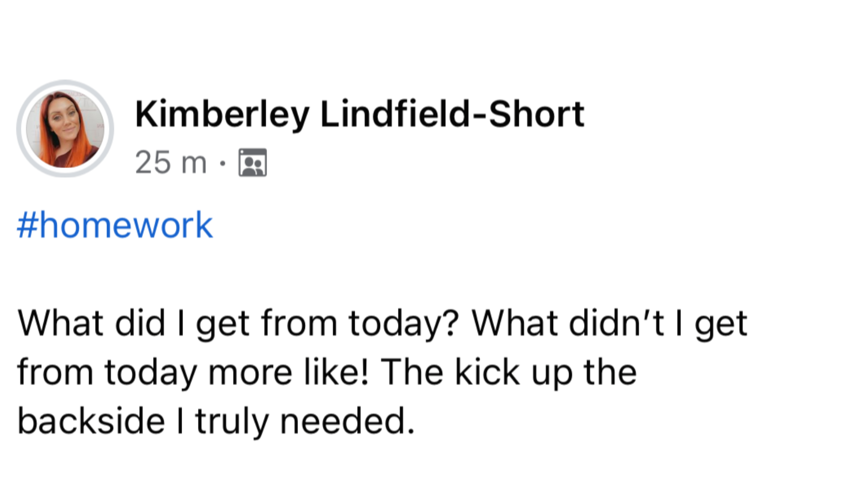
Task: Click the dot separator beside timestamp
Action: [223, 163]
